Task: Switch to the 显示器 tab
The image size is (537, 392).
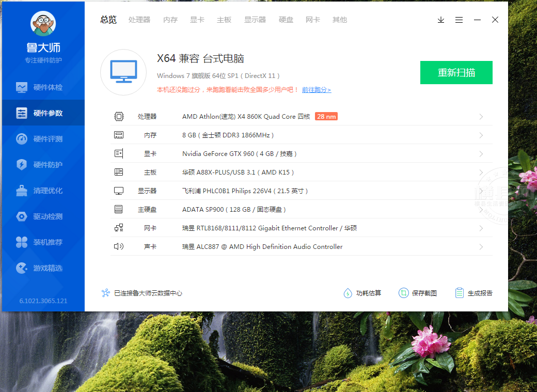Action: click(255, 20)
